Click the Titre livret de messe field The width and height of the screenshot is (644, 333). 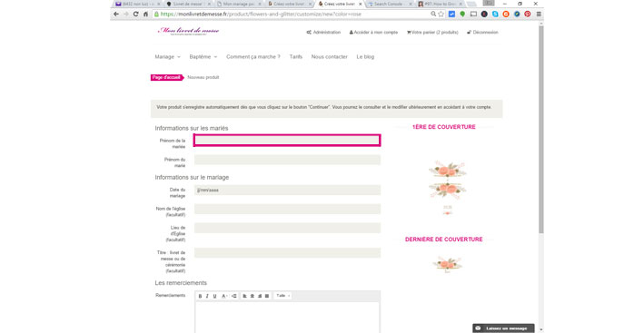287,253
